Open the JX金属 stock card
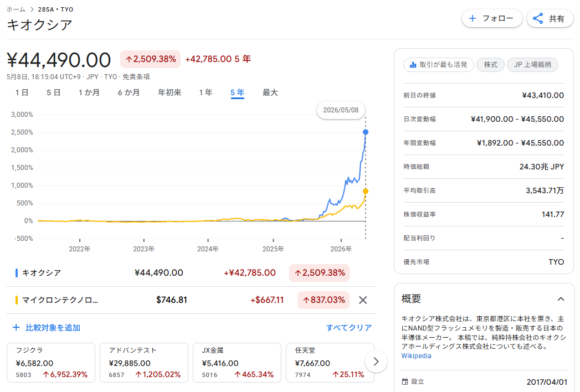Viewport: 580px width, 392px height. 237,363
